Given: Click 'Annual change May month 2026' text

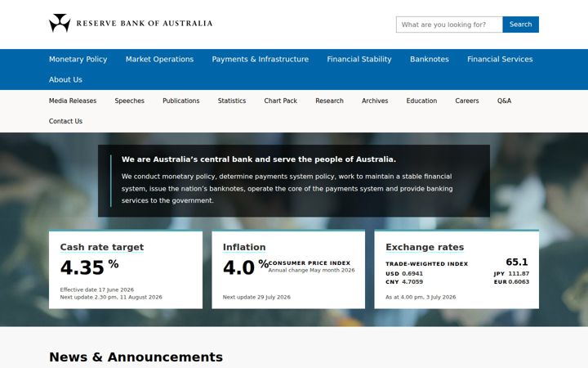Looking at the screenshot, I should [x=311, y=270].
